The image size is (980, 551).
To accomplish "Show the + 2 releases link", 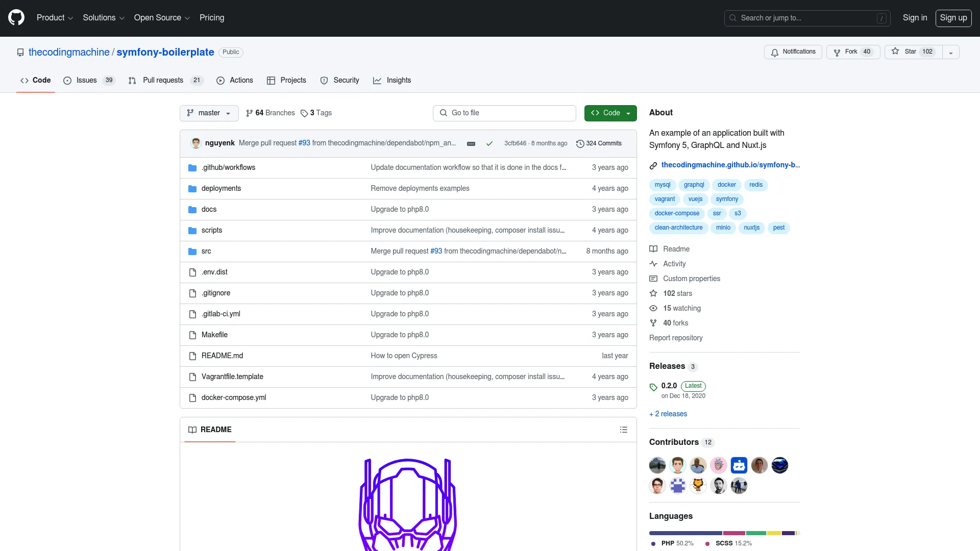I will pos(668,414).
